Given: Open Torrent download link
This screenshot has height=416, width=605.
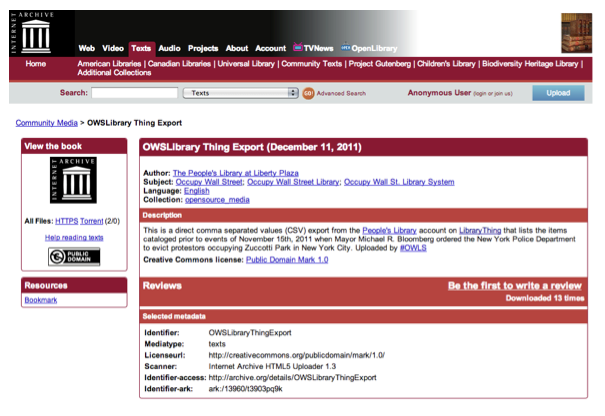Looking at the screenshot, I should pyautogui.click(x=91, y=221).
